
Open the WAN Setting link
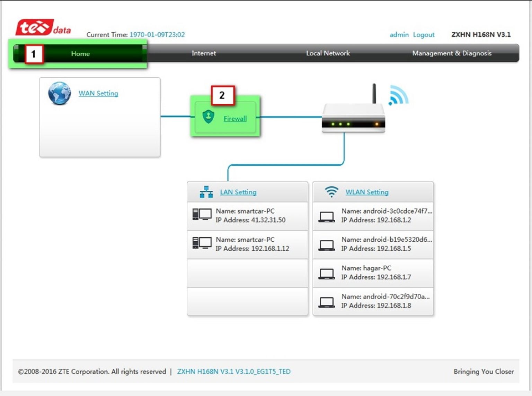pos(98,93)
